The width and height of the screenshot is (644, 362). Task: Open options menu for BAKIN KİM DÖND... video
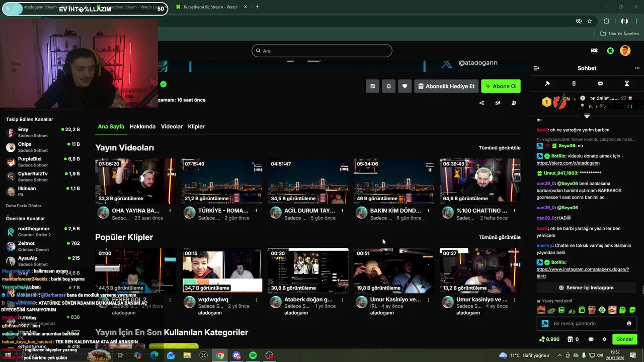coord(428,211)
